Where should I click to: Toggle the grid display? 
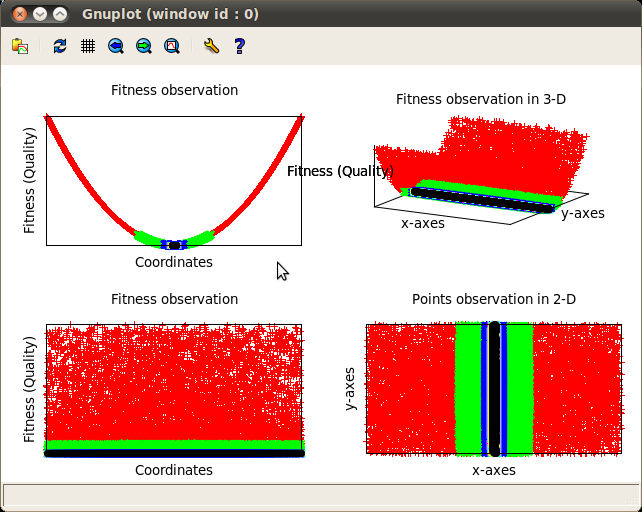pos(88,46)
